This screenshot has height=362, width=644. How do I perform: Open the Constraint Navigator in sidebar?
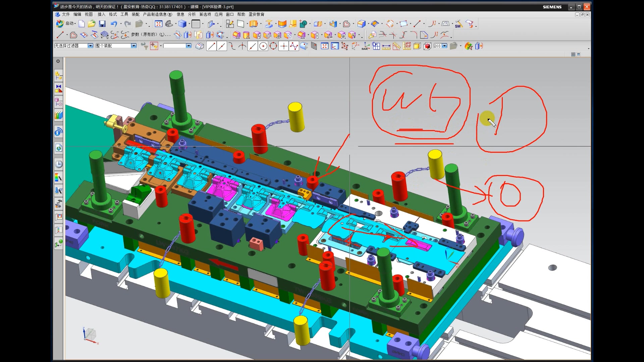click(59, 88)
